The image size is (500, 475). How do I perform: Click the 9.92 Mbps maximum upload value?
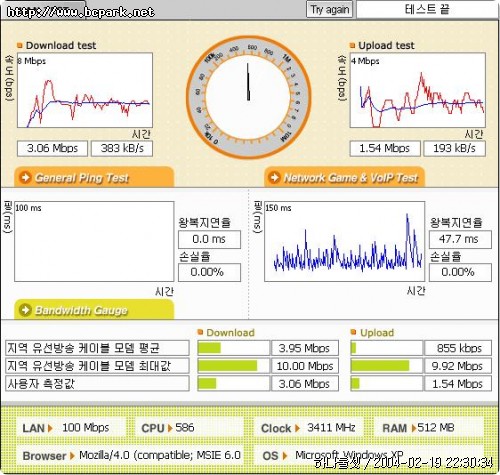point(458,366)
